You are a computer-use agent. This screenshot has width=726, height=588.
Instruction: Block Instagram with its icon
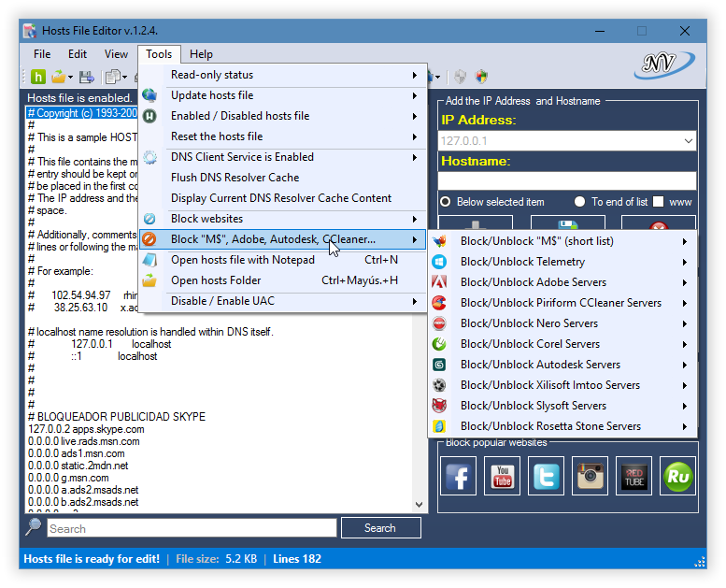tap(590, 476)
